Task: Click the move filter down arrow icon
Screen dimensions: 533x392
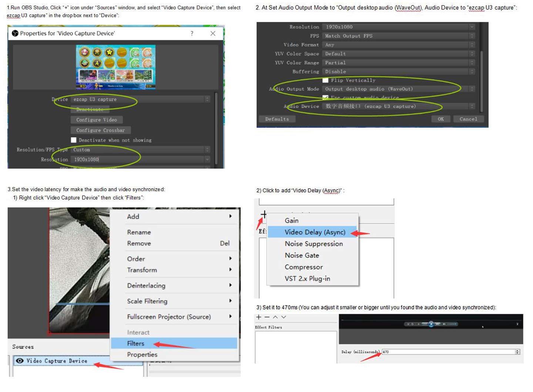Action: click(284, 317)
